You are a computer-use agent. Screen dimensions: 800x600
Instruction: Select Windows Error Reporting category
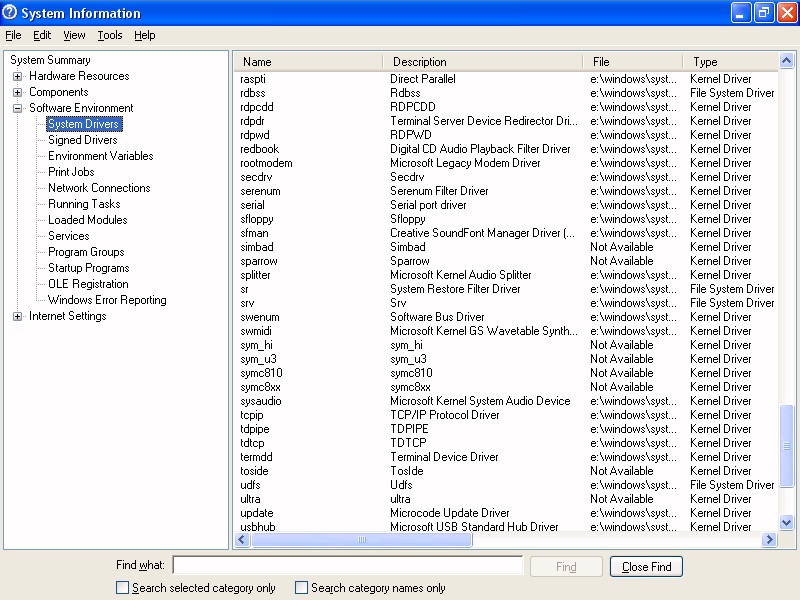(107, 300)
